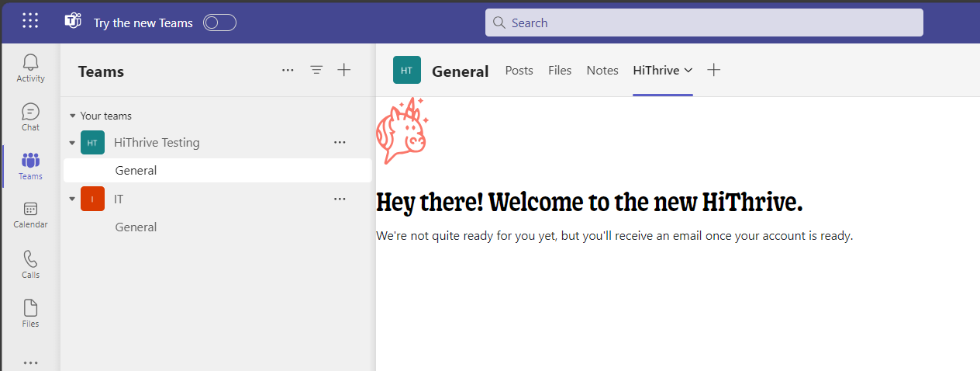Open Calls in the left rail
Image resolution: width=980 pixels, height=371 pixels.
tap(30, 264)
